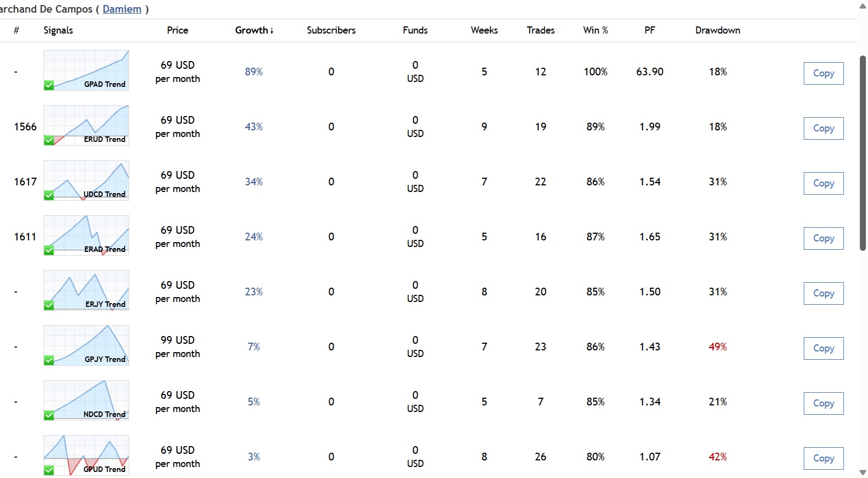This screenshot has width=868, height=478.
Task: Open the Damiem author profile link
Action: 122,9
